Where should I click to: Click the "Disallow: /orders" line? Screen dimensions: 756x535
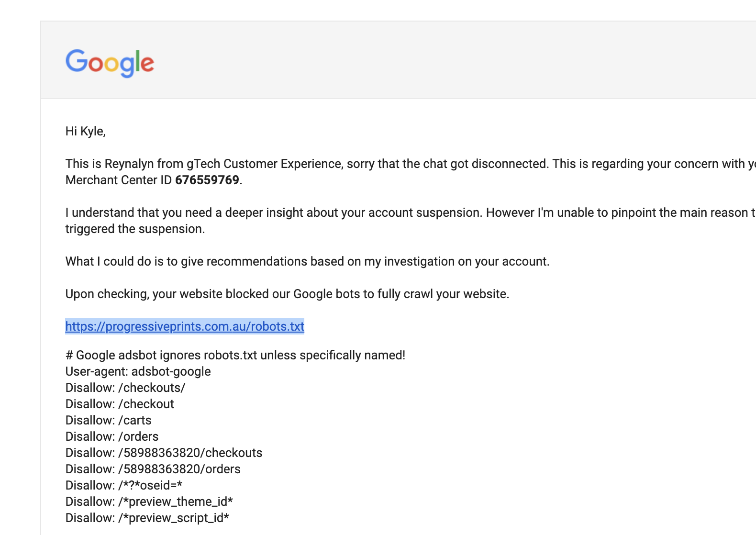[x=112, y=436]
